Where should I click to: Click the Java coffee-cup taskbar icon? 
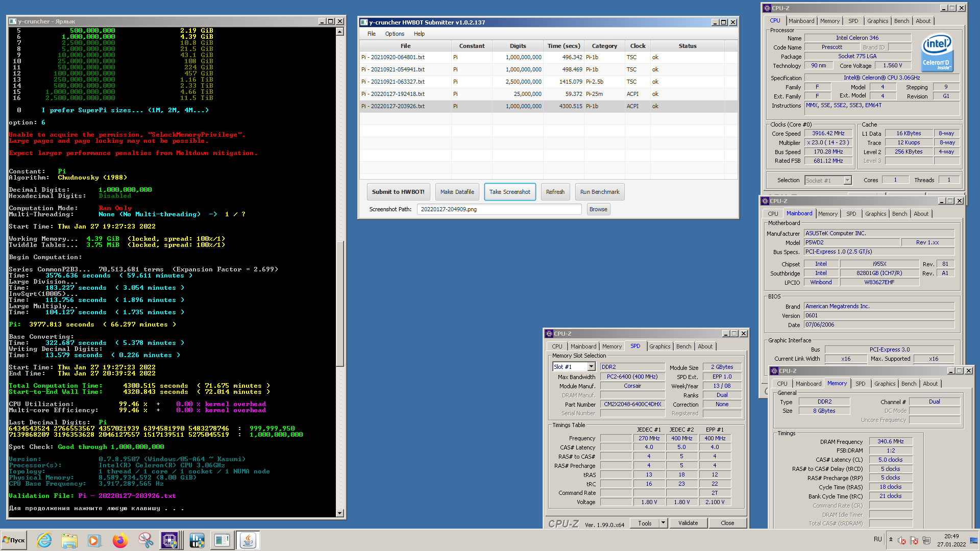point(248,540)
